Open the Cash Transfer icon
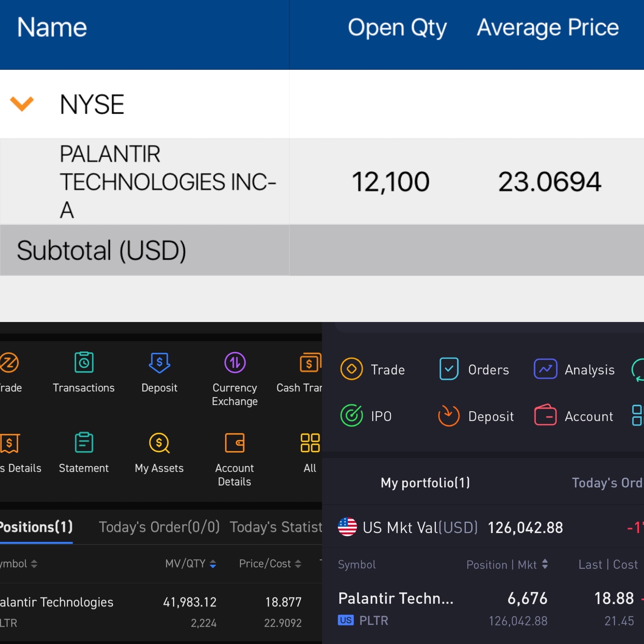 (x=310, y=362)
